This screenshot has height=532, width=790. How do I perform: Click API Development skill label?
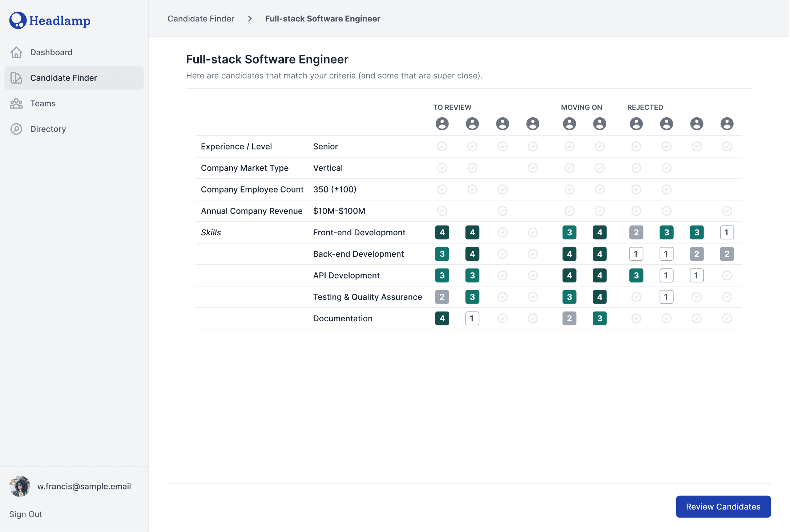tap(346, 275)
